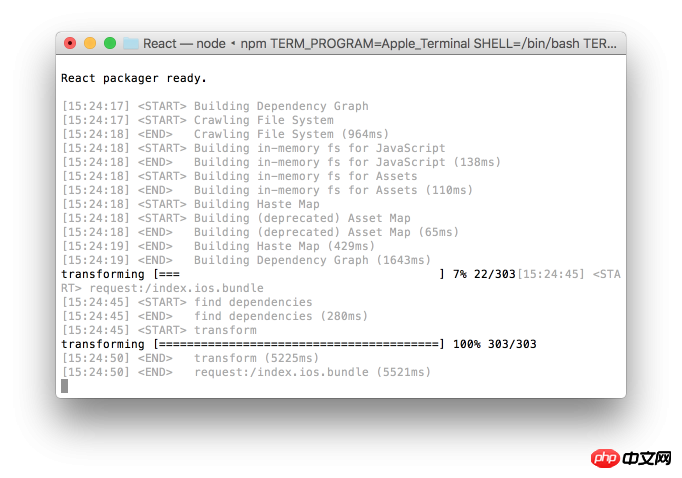Click the php logo watermark
The height and width of the screenshot is (478, 682).
[606, 457]
